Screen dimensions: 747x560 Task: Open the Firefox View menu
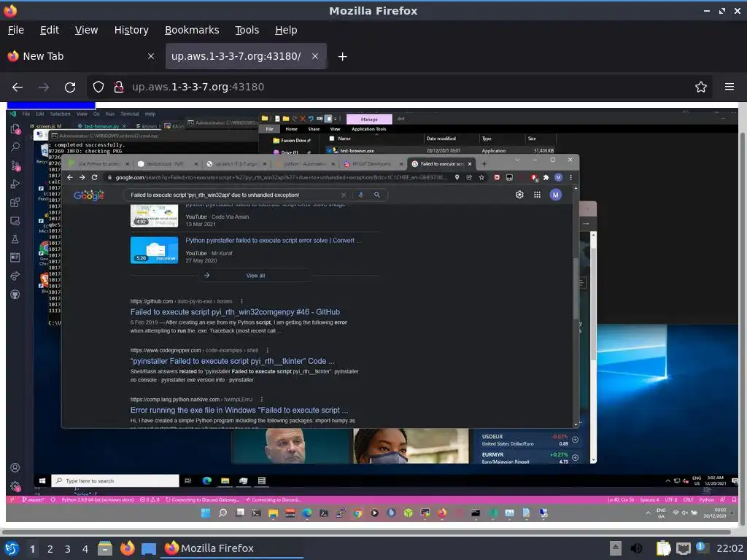coord(86,30)
